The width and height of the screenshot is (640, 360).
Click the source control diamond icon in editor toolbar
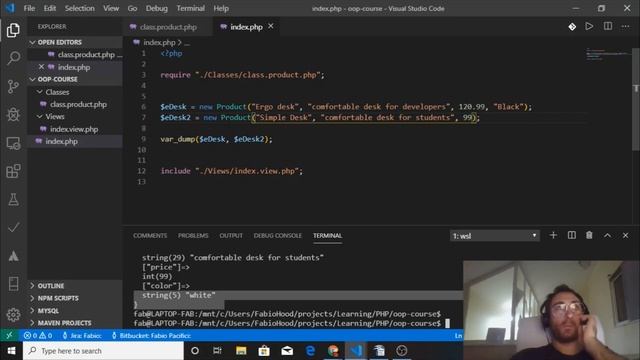point(572,27)
